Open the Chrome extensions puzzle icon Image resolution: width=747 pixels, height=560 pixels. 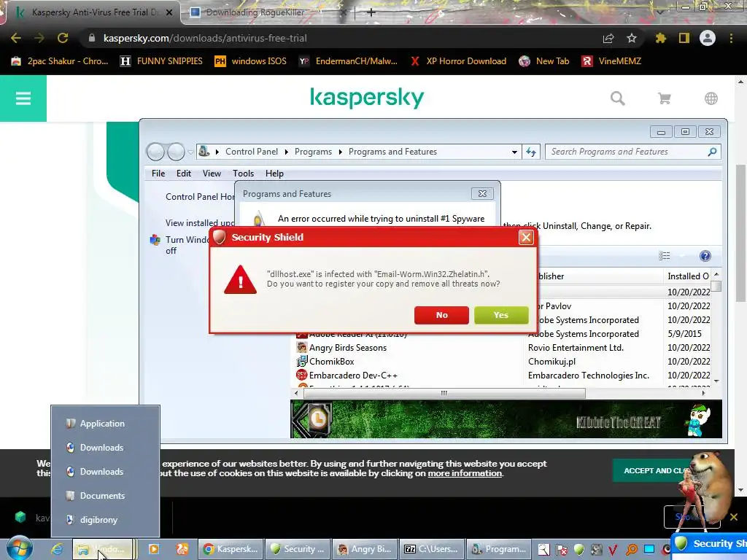(660, 38)
